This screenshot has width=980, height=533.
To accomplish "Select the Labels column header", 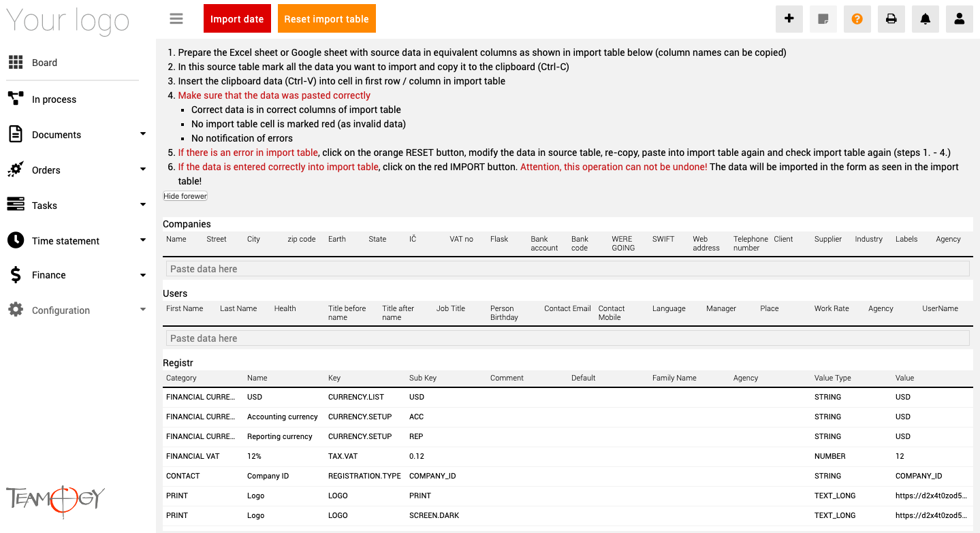I will [x=906, y=239].
